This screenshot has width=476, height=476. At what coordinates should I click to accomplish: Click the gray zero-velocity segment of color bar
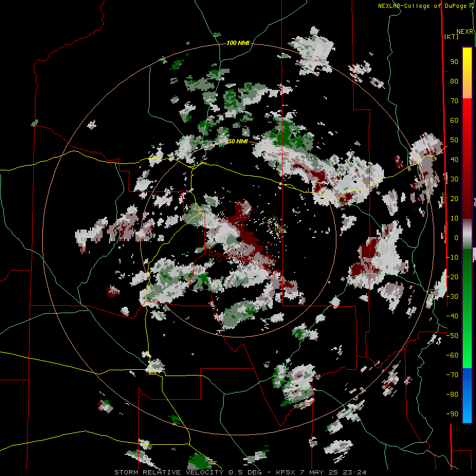coord(467,234)
